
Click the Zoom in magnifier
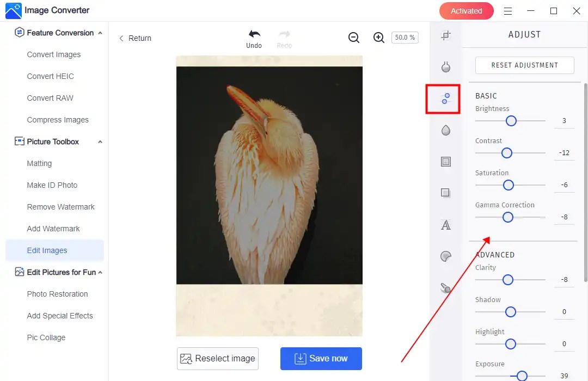378,38
